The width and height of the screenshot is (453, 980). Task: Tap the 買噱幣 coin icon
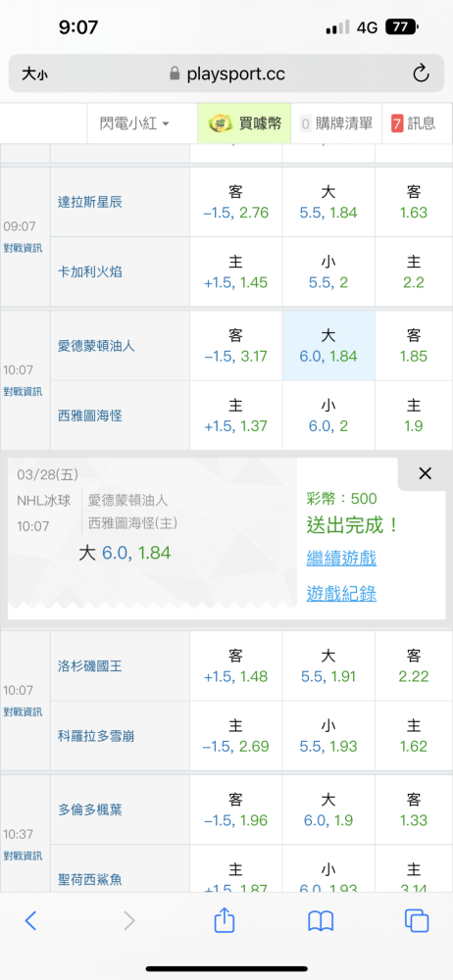(x=219, y=123)
